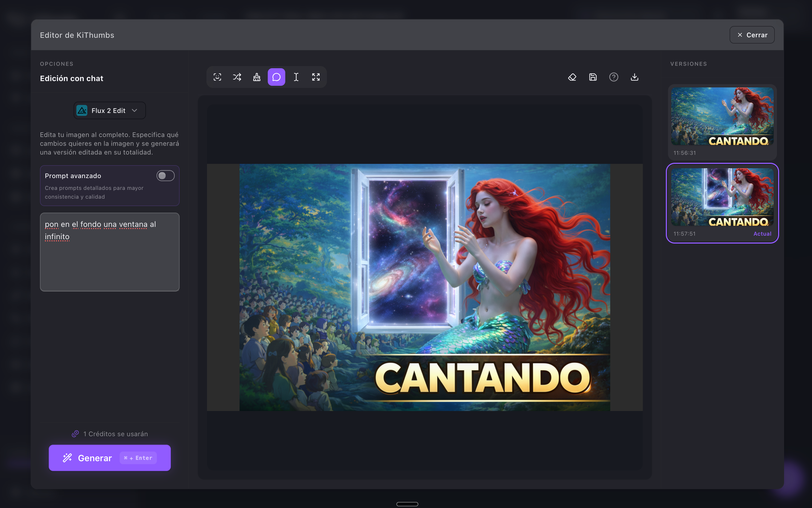Click the Generar button
The height and width of the screenshot is (508, 812).
point(110,458)
